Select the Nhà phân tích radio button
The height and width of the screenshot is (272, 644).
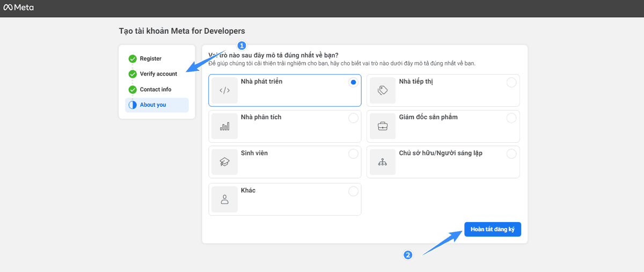[353, 118]
